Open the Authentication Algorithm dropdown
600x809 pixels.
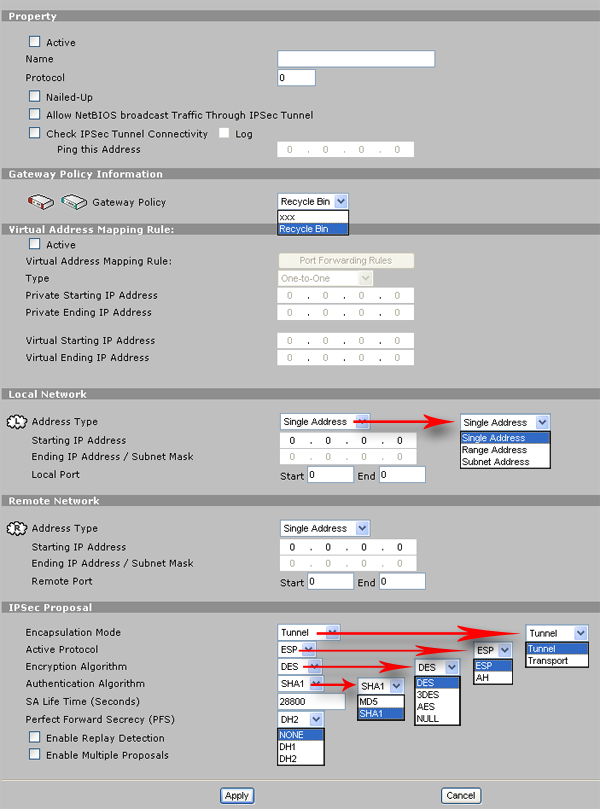tap(301, 683)
